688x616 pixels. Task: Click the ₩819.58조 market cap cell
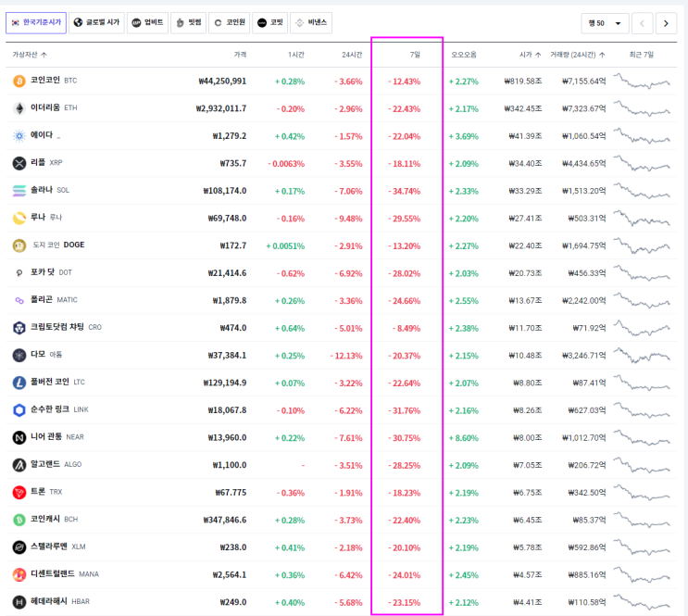tap(523, 82)
